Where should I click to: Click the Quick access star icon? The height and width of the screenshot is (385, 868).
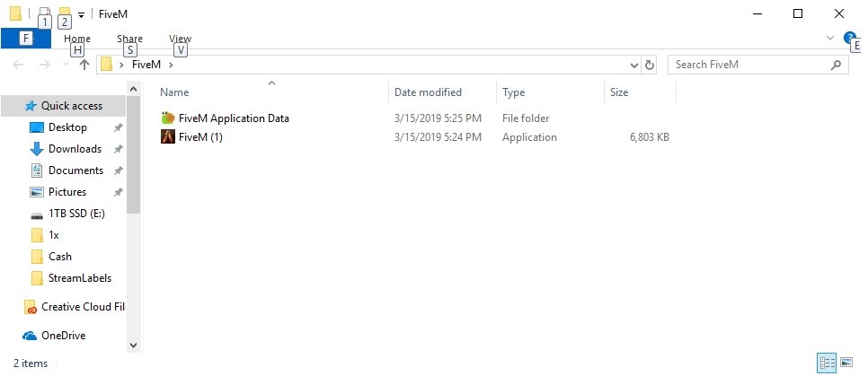(31, 106)
